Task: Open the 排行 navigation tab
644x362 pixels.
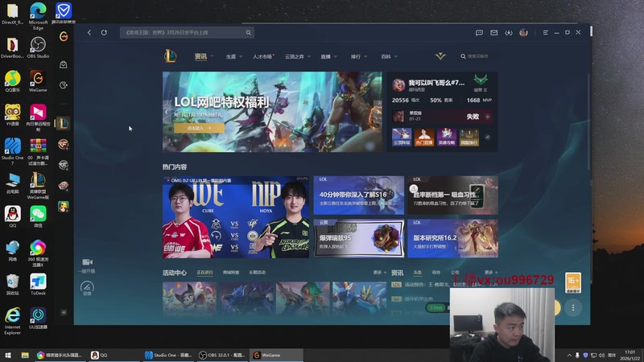Action: point(356,56)
